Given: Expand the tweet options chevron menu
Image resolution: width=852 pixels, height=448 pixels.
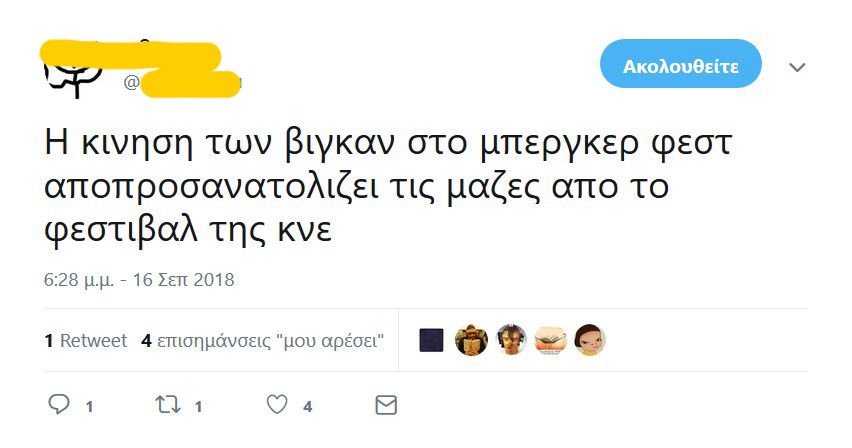Looking at the screenshot, I should click(797, 67).
